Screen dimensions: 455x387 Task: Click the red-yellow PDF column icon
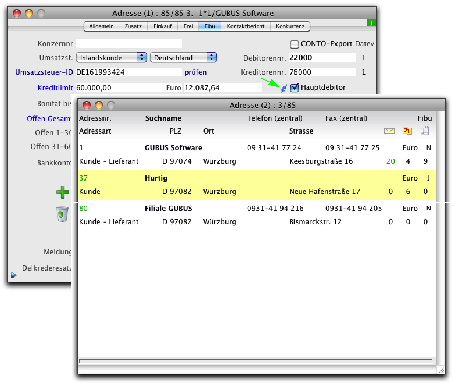[x=407, y=131]
